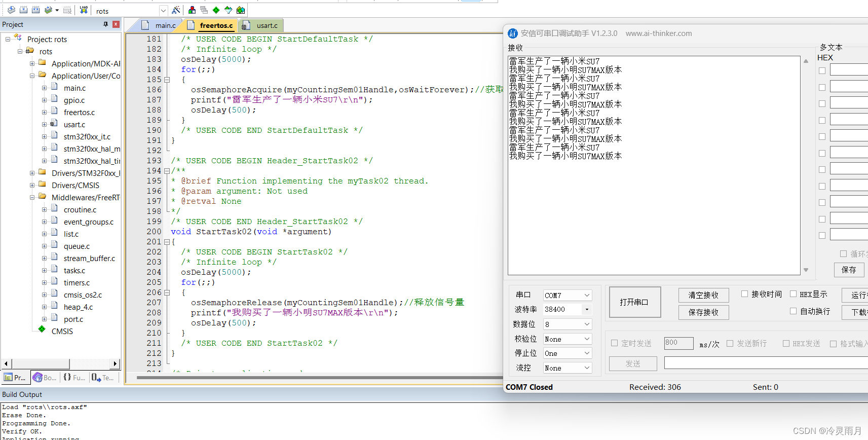868x440 pixels.
Task: Click the www.ai-thinker.com link in title
Action: click(x=658, y=33)
